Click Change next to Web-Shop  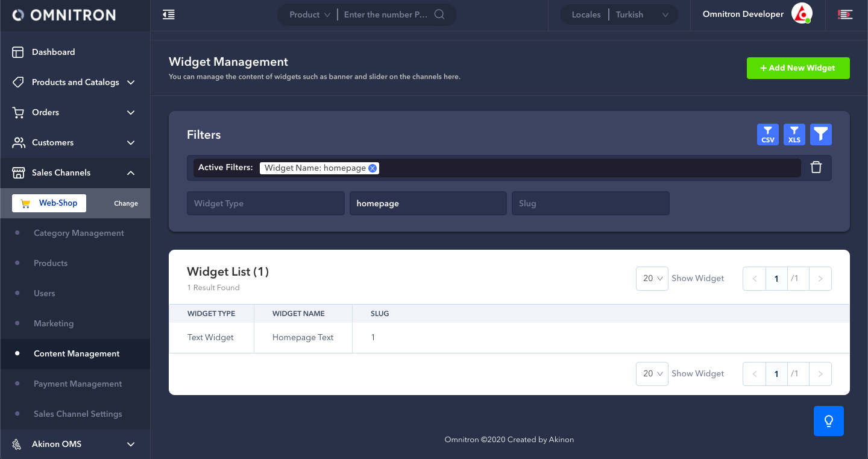[x=126, y=203]
